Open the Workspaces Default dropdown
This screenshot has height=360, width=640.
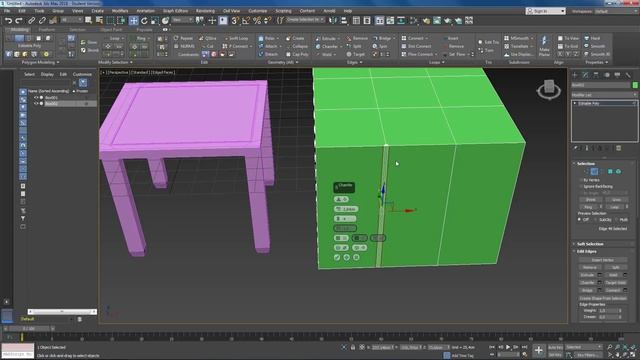pyautogui.click(x=617, y=11)
